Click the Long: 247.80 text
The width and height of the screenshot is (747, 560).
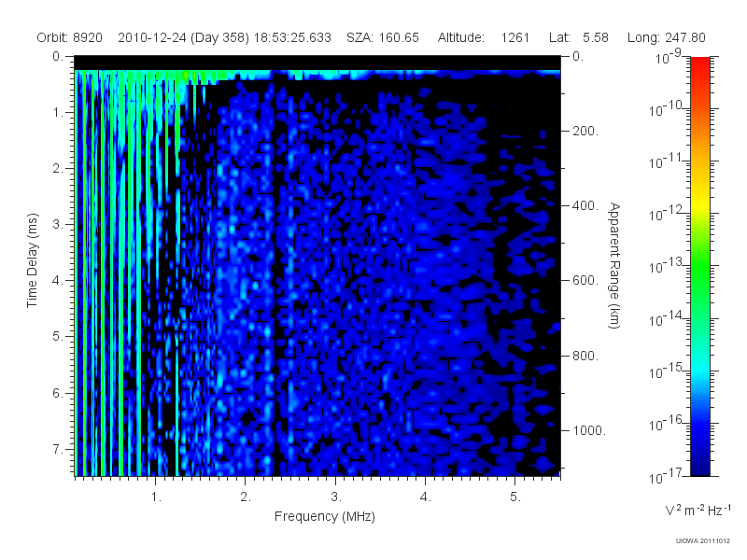(666, 37)
